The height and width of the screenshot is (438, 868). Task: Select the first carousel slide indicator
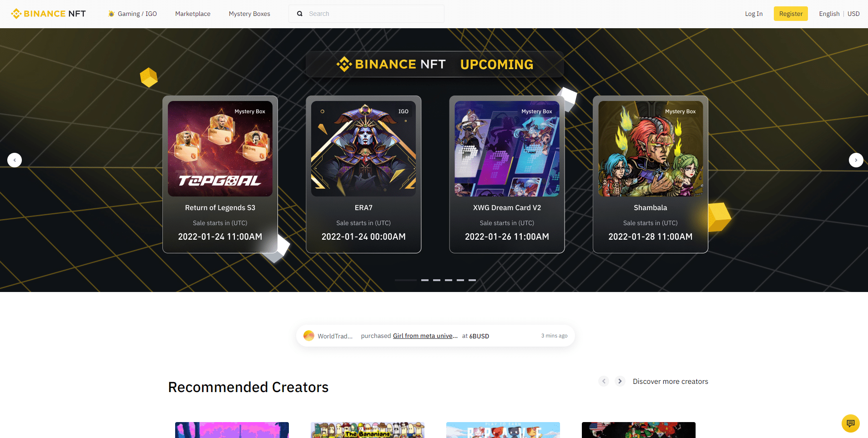[406, 280]
